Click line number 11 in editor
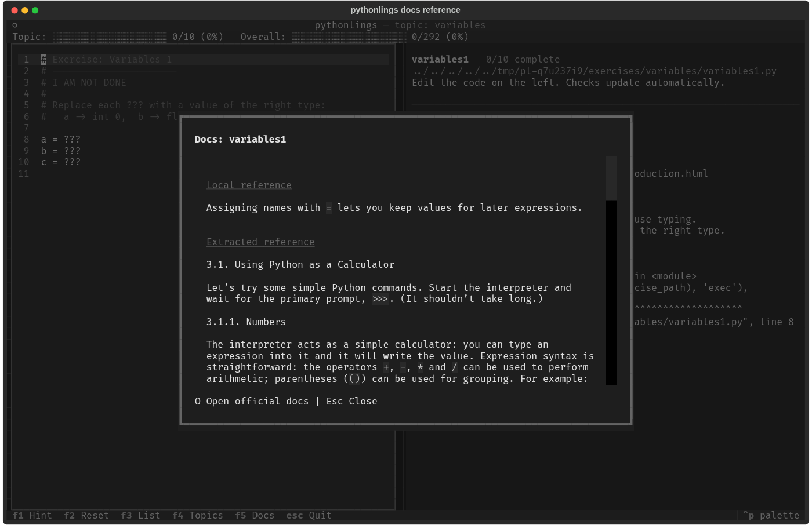This screenshot has width=812, height=525. [x=23, y=173]
